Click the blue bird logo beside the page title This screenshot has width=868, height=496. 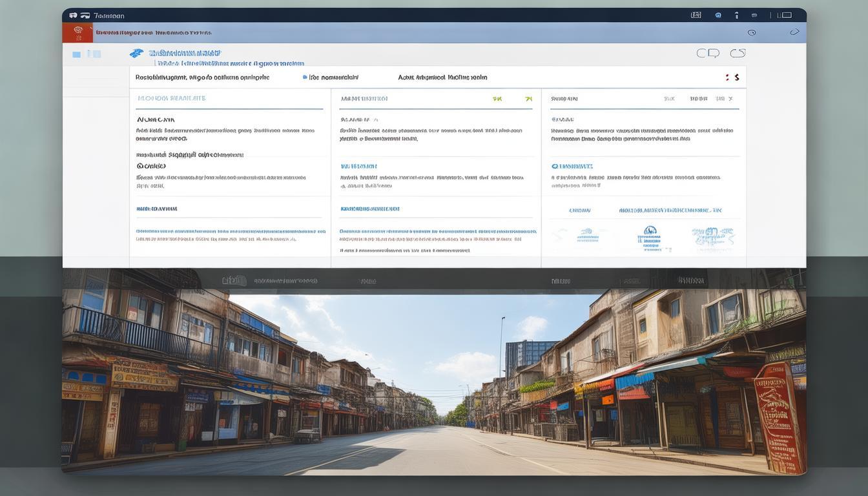coord(136,53)
